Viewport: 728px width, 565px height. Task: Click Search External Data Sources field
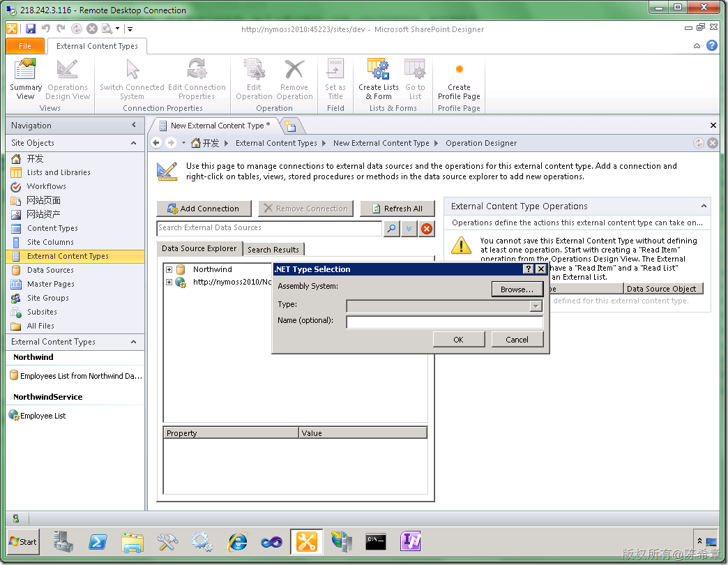tap(269, 227)
